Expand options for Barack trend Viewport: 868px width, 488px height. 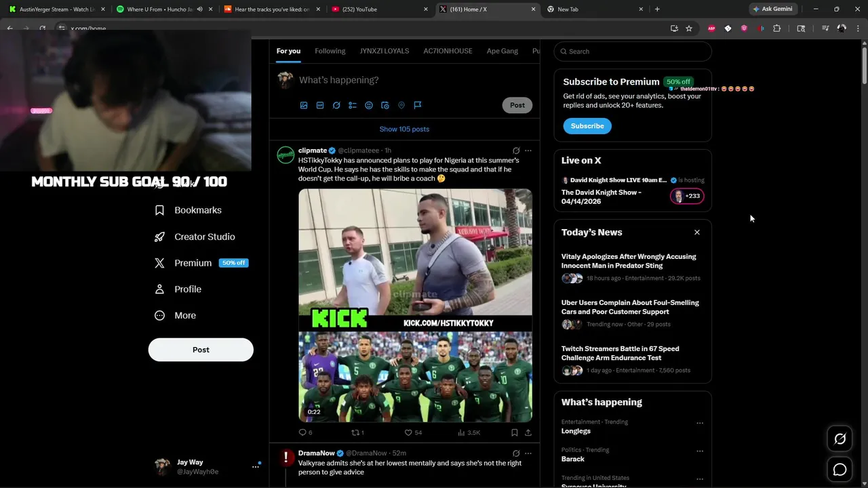point(700,451)
